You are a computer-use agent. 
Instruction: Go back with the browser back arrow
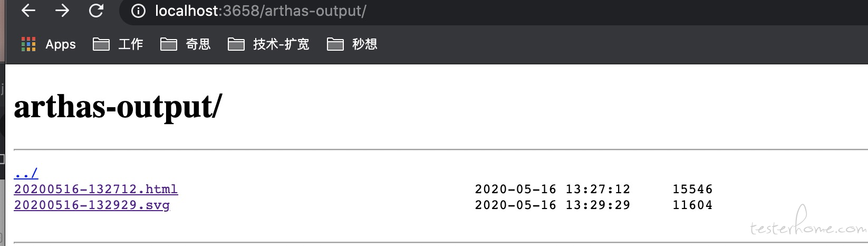coord(28,11)
